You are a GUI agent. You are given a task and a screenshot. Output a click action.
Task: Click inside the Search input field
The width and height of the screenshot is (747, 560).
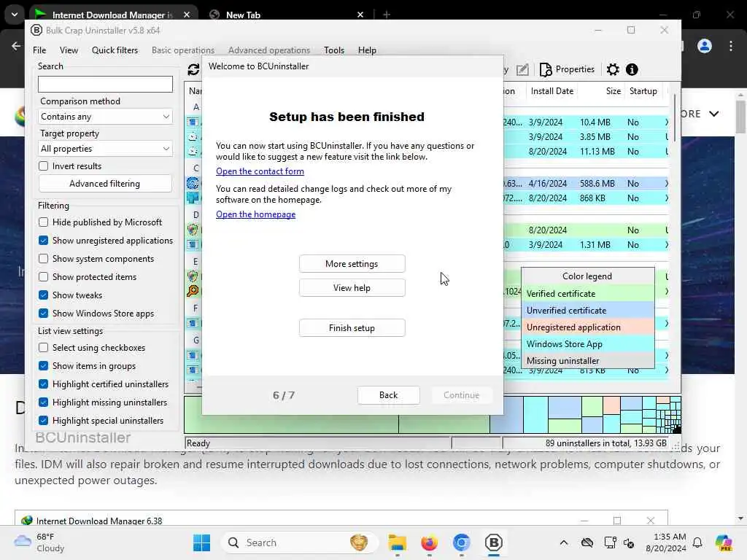pyautogui.click(x=105, y=85)
